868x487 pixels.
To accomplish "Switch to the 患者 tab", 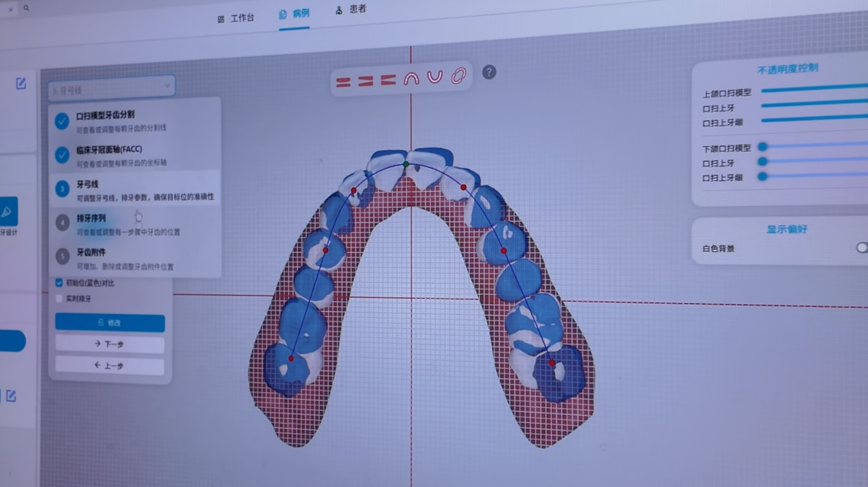I will [x=351, y=10].
